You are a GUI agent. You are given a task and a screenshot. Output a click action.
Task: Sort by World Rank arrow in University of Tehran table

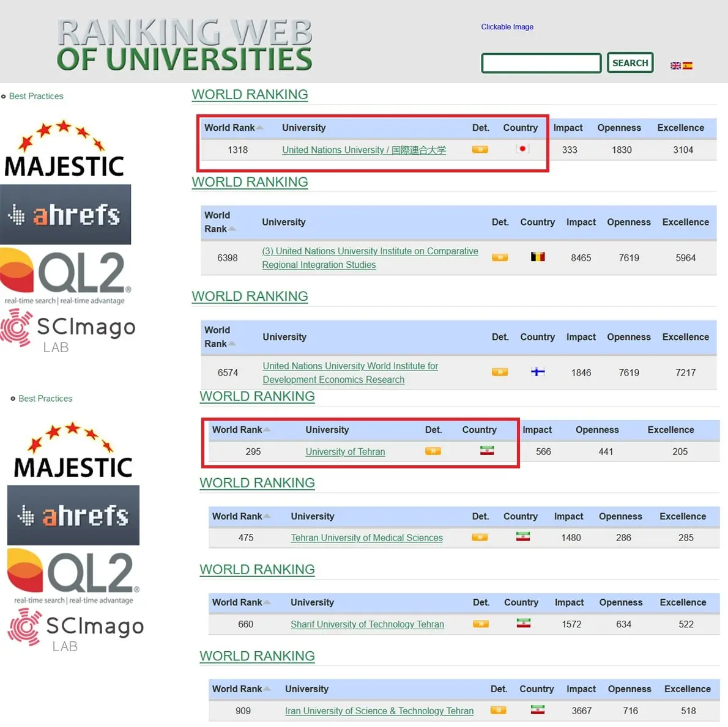[x=267, y=430]
